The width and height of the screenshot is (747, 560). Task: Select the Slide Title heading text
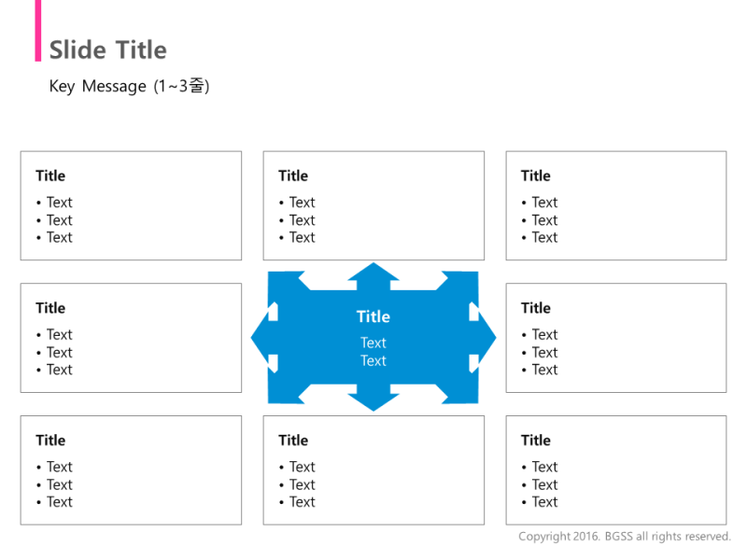(x=108, y=50)
